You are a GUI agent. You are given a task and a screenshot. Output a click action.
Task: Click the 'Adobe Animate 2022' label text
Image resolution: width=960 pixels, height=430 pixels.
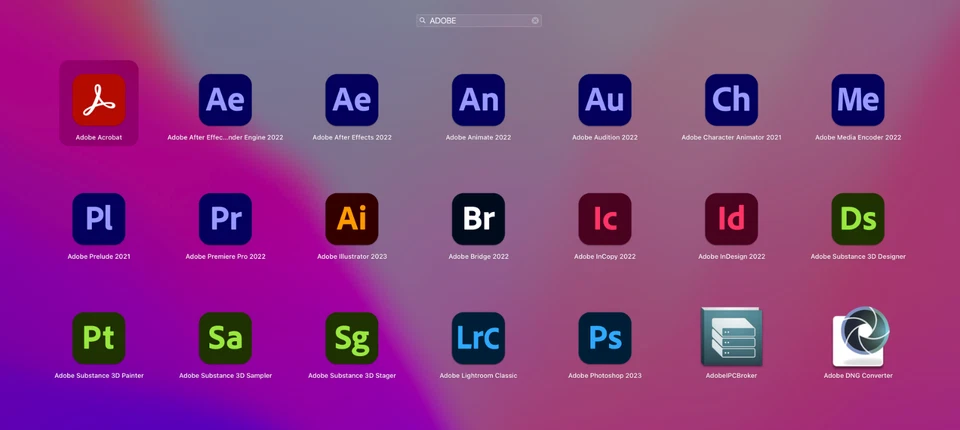point(478,138)
